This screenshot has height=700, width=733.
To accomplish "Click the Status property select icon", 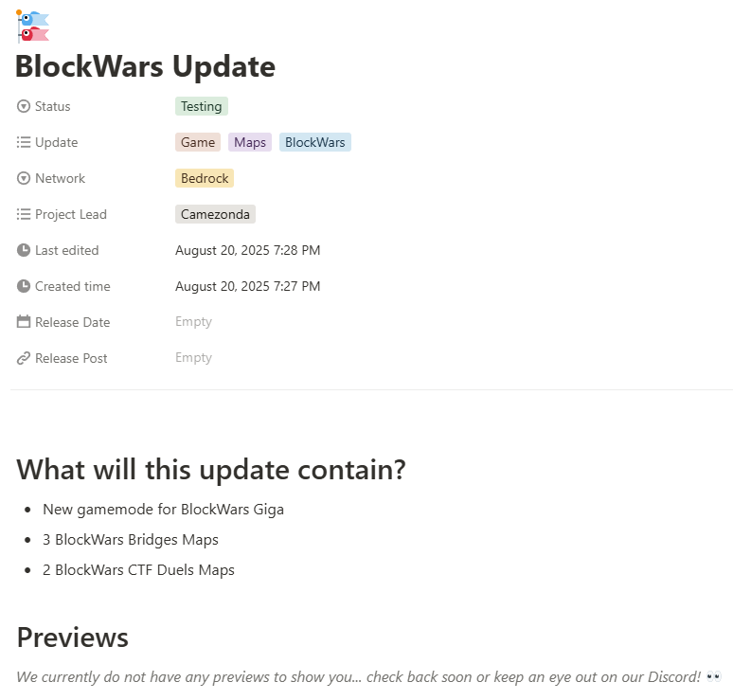I will [x=24, y=106].
